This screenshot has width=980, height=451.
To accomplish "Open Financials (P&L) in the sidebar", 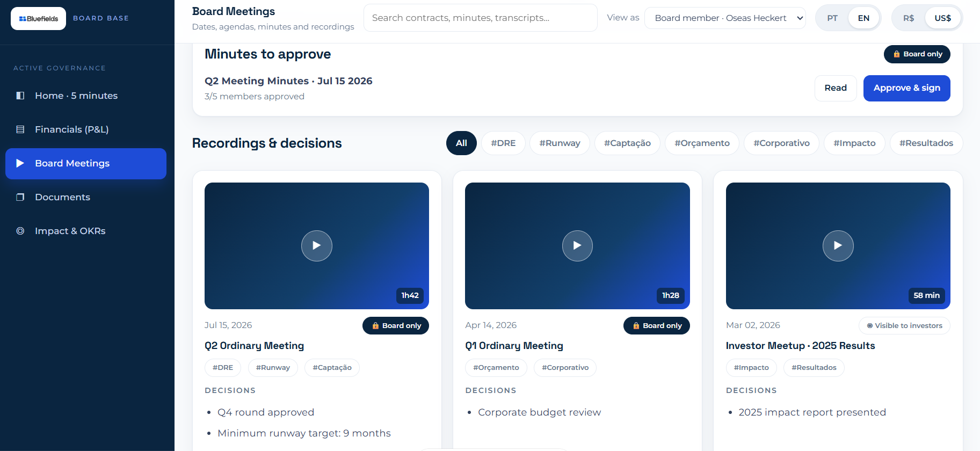I will point(86,129).
